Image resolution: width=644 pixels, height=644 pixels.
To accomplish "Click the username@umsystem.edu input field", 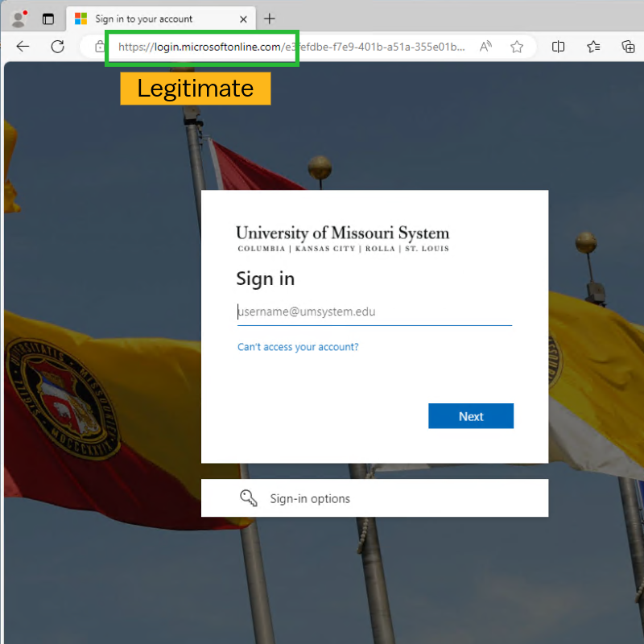I will pyautogui.click(x=374, y=312).
